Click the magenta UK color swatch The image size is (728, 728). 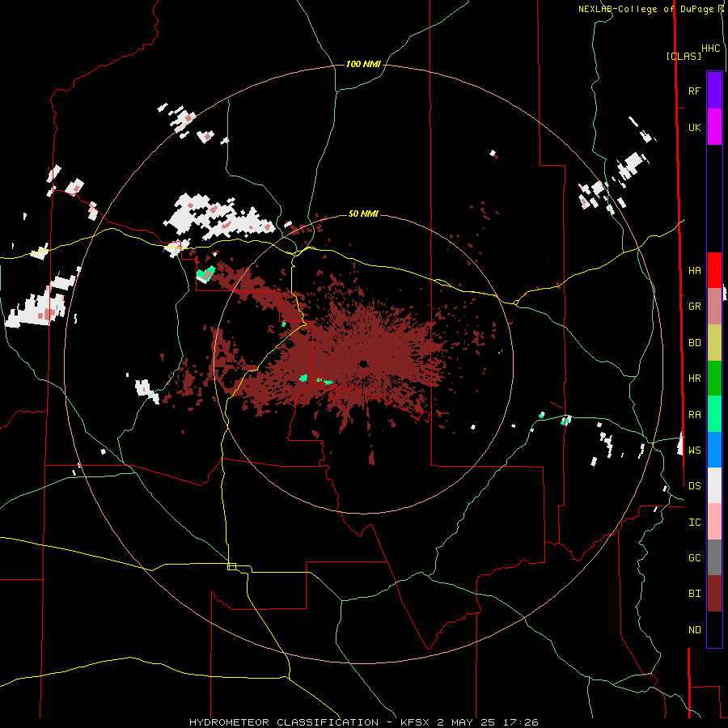pyautogui.click(x=714, y=127)
